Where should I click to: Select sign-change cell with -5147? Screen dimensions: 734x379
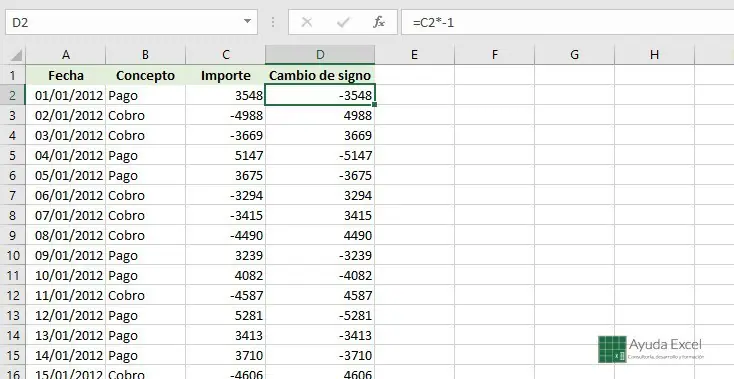coord(320,155)
